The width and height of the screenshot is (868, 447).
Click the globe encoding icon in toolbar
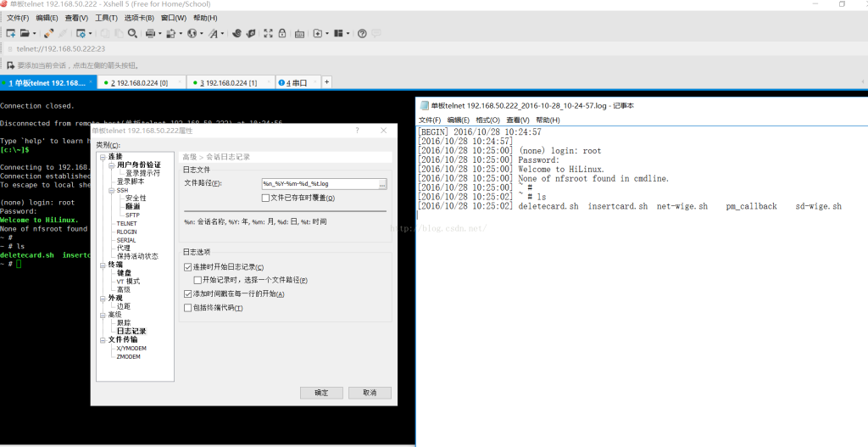(x=192, y=33)
